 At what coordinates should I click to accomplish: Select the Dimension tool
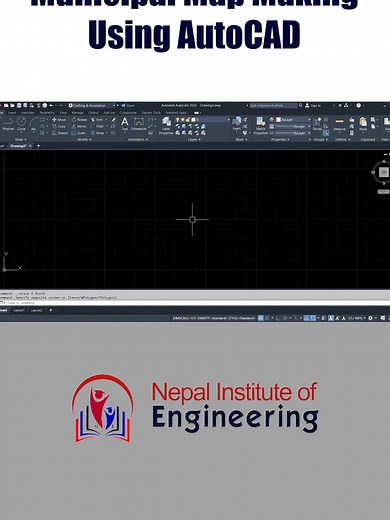click(139, 124)
